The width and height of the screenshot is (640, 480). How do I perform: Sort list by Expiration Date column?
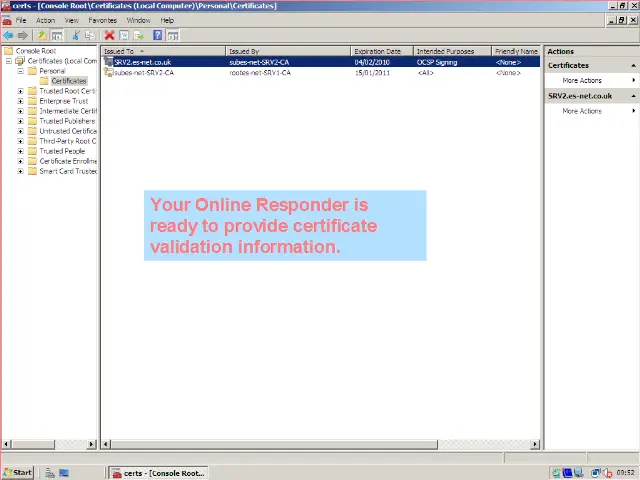(378, 51)
